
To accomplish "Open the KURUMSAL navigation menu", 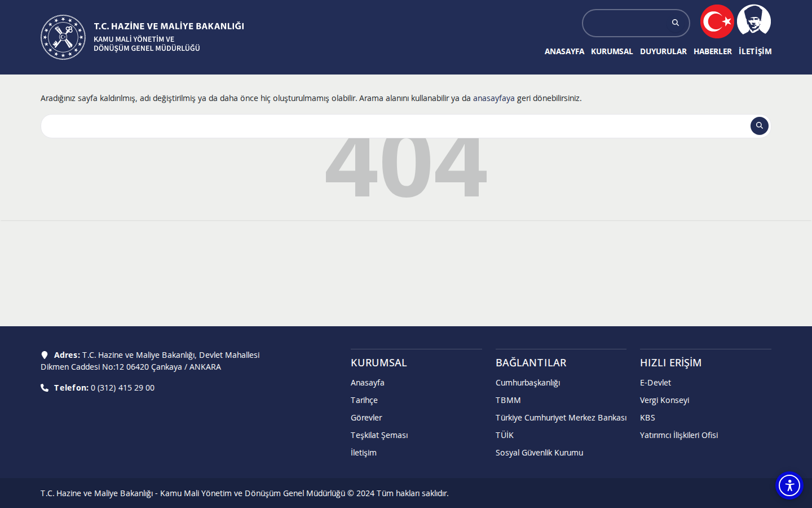I will [612, 51].
